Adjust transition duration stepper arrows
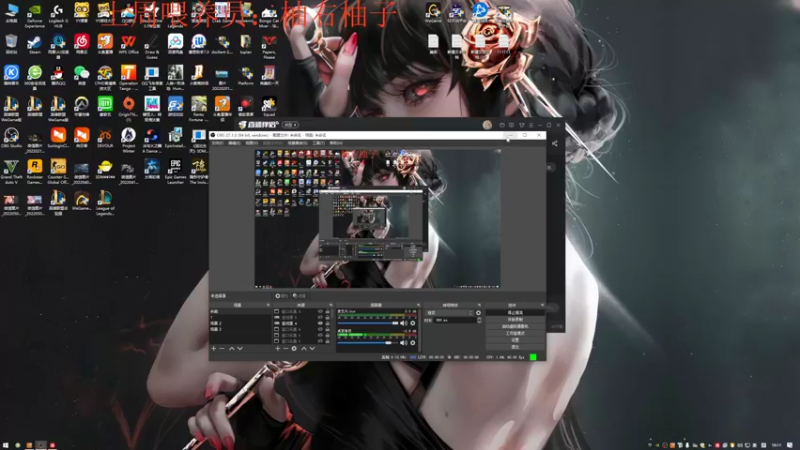This screenshot has height=450, width=800. point(479,320)
